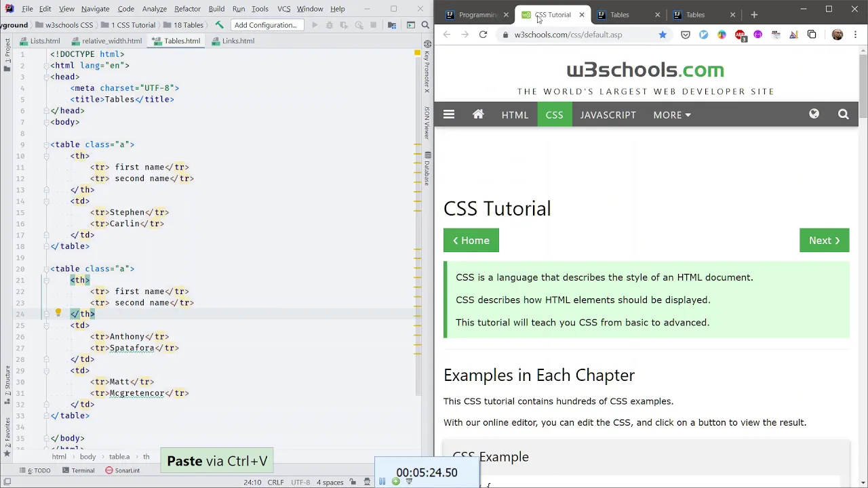The image size is (868, 488).
Task: Click the w3schools.com logo
Action: click(x=646, y=70)
